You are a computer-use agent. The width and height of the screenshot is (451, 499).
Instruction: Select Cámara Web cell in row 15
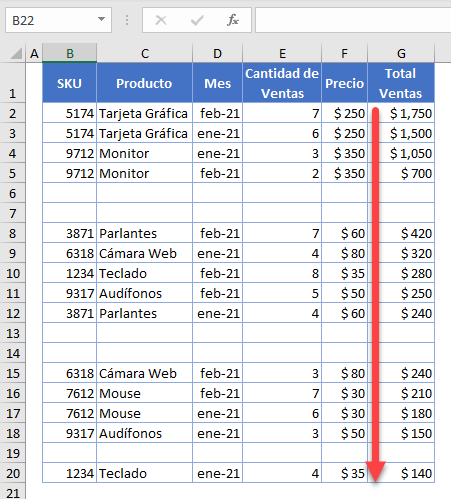coord(144,373)
